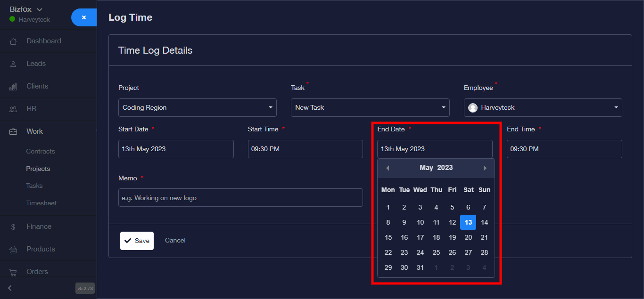This screenshot has width=644, height=299.
Task: Expand the Bizfox workspace chevron
Action: tap(40, 9)
